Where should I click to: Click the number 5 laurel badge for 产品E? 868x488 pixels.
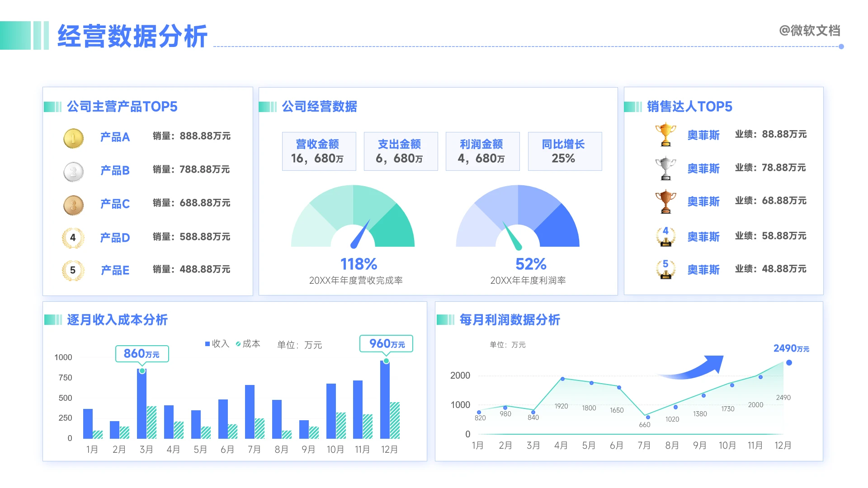(x=73, y=271)
